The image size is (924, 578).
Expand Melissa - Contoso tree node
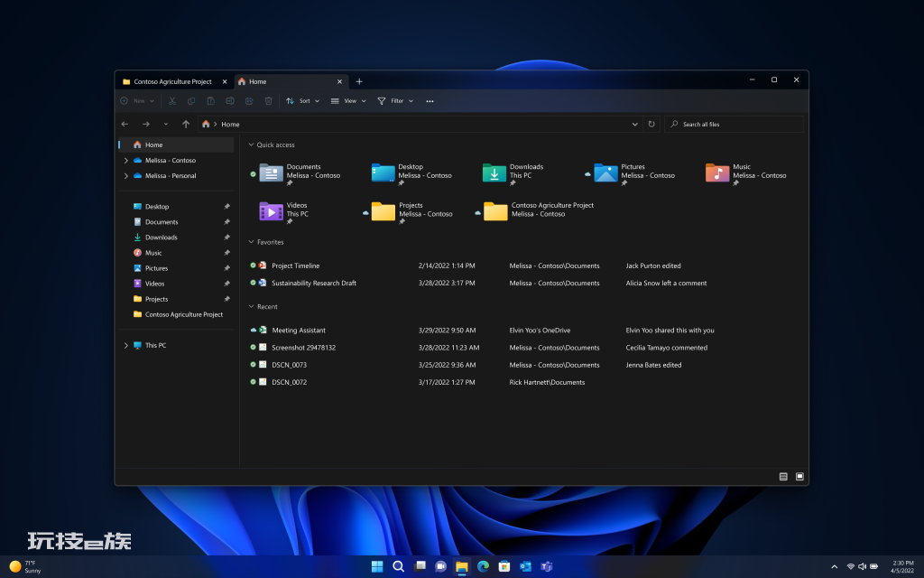click(125, 161)
